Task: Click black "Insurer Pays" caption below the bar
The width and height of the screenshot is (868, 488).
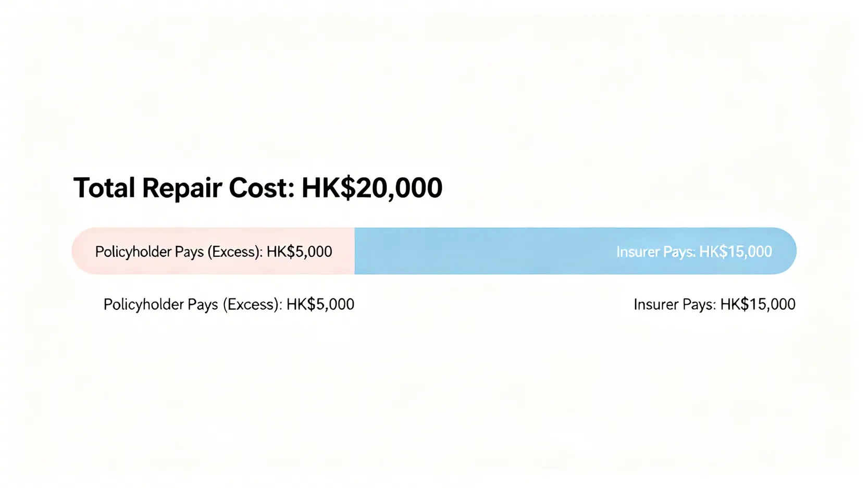Action: (675, 305)
